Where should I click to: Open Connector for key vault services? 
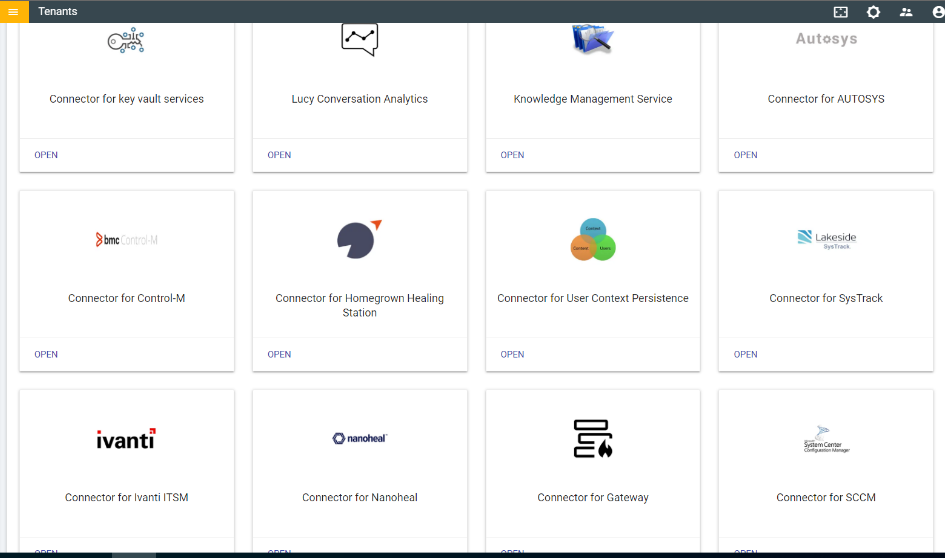pyautogui.click(x=46, y=155)
